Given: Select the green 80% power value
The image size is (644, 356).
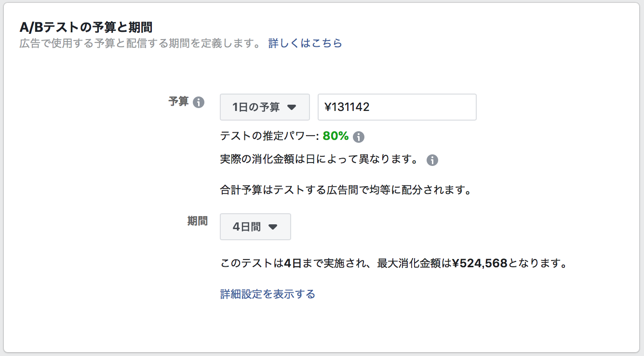Looking at the screenshot, I should click(x=335, y=137).
